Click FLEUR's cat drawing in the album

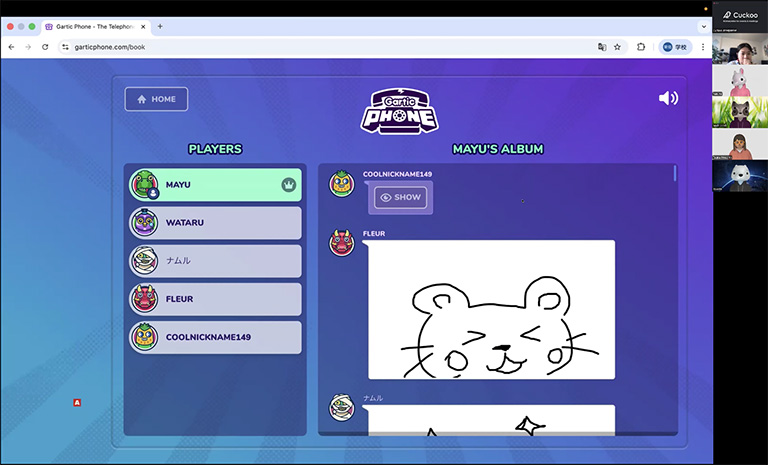pos(491,310)
